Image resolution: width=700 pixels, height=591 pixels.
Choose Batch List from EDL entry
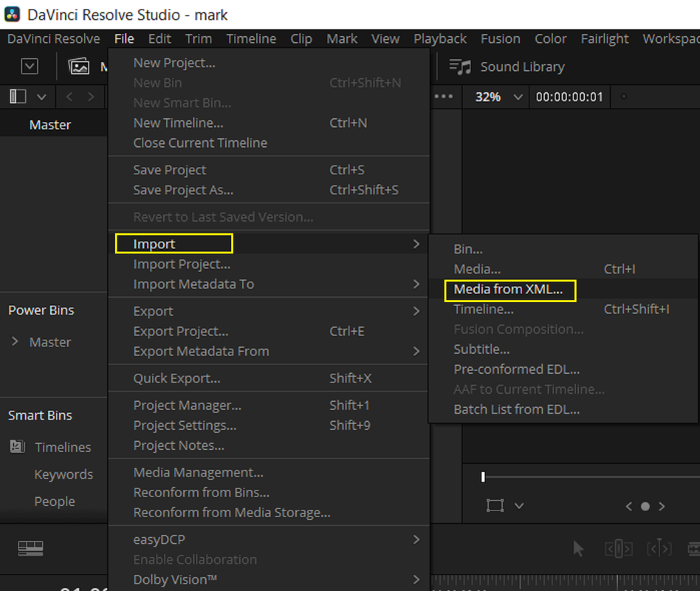click(563, 409)
